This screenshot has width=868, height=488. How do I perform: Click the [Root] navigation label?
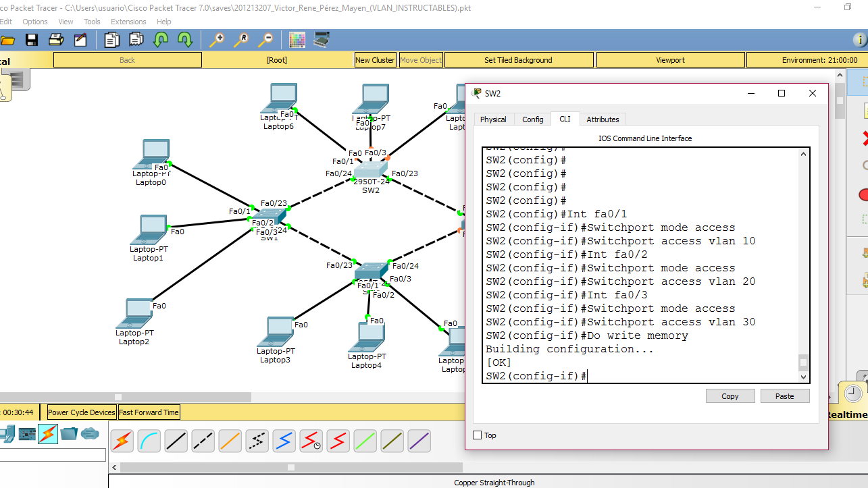click(x=277, y=60)
